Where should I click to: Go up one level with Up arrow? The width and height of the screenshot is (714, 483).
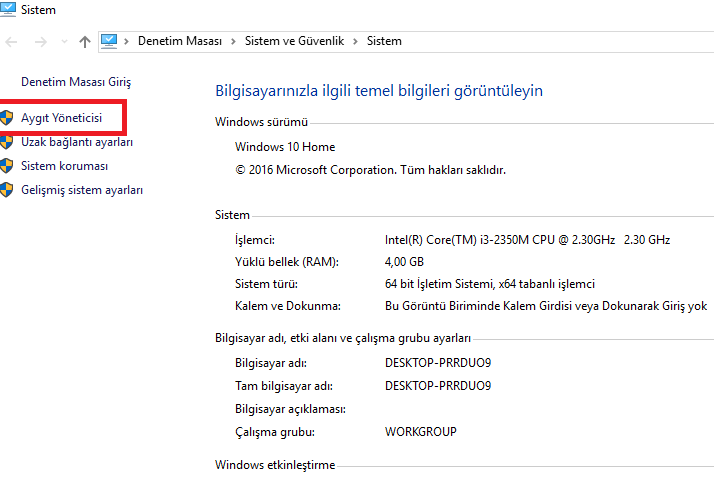[85, 42]
